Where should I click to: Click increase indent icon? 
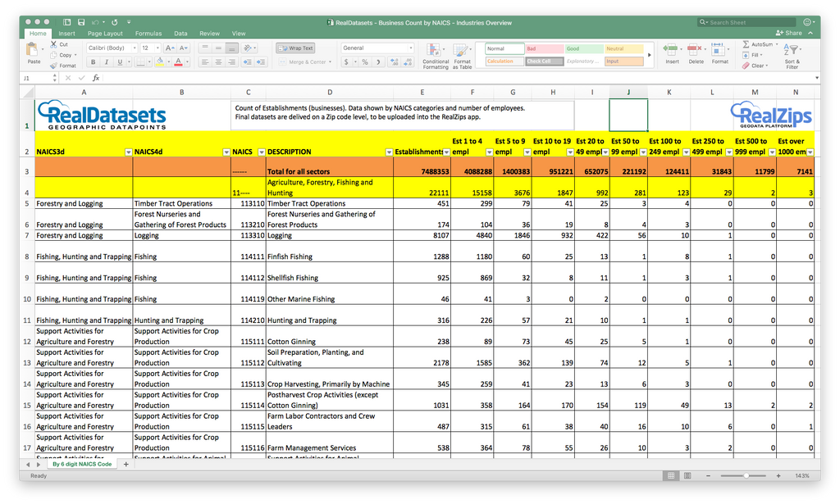[261, 62]
